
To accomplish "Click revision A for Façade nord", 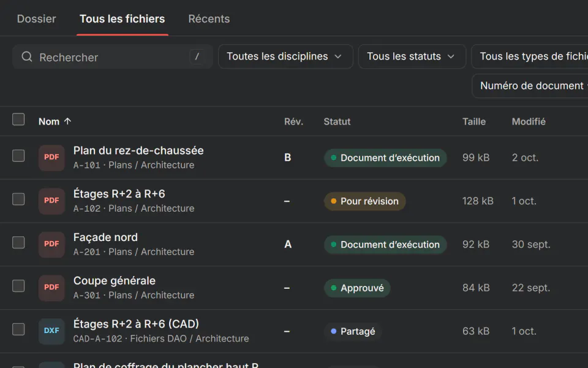I will point(288,245).
